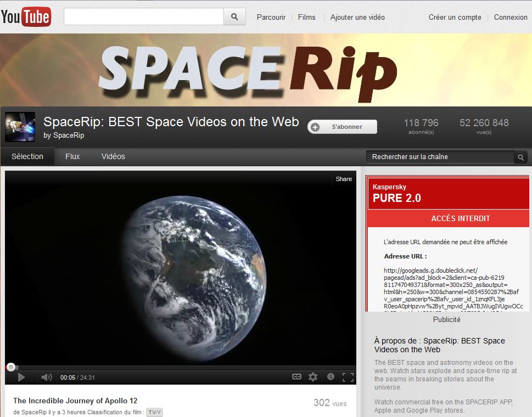Open the Parcourir menu link
The image size is (532, 417).
point(271,18)
